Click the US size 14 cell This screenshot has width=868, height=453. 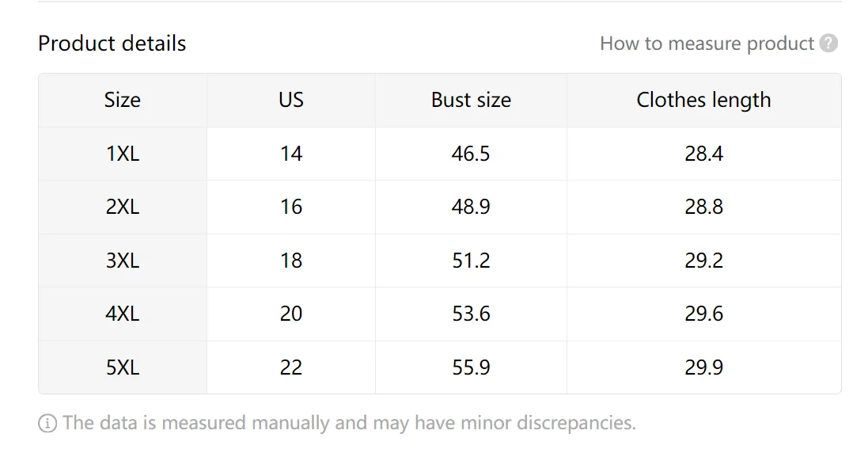click(291, 154)
